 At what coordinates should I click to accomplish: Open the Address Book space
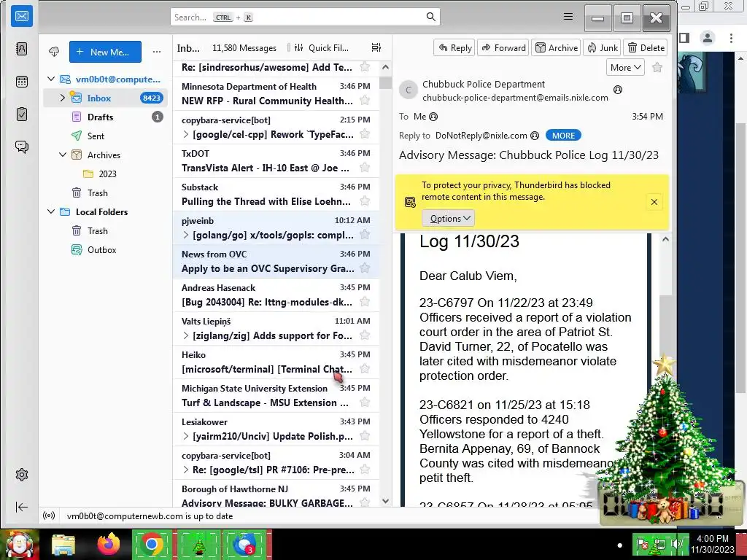22,49
